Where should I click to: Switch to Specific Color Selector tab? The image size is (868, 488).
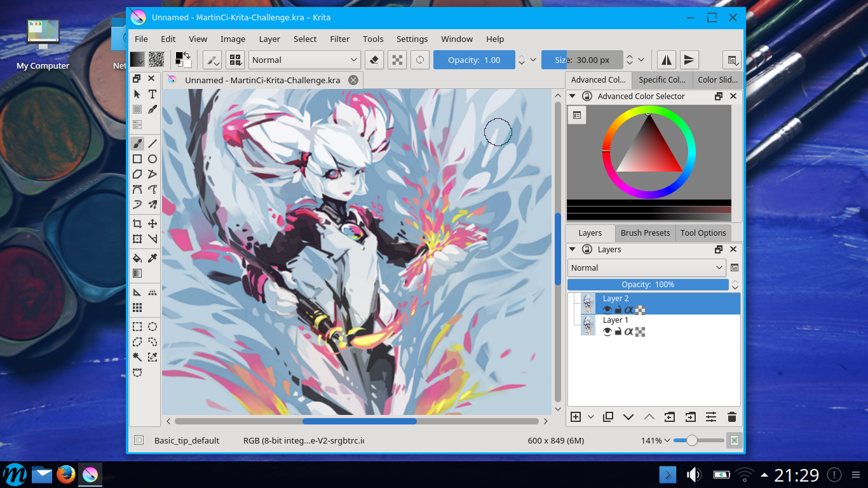[x=662, y=79]
